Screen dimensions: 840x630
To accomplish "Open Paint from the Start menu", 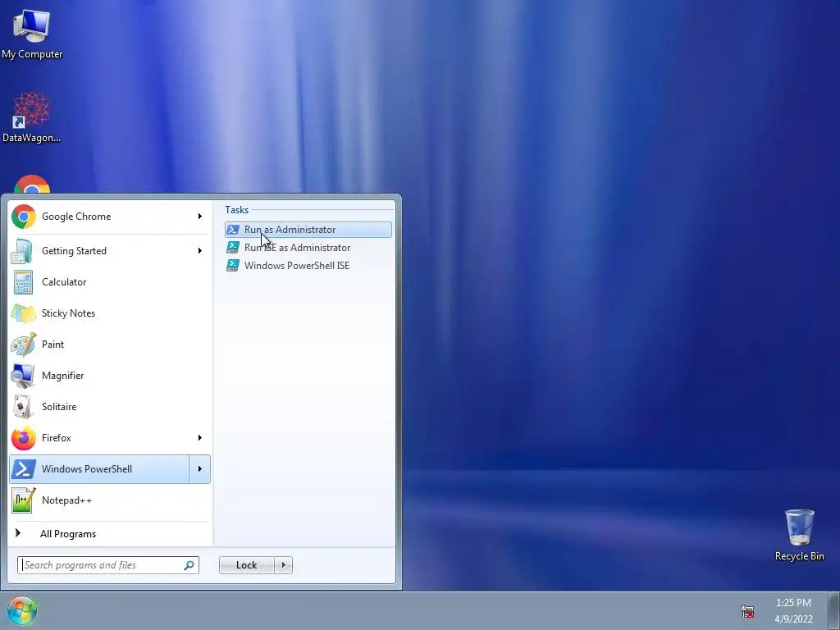I will 110,345.
